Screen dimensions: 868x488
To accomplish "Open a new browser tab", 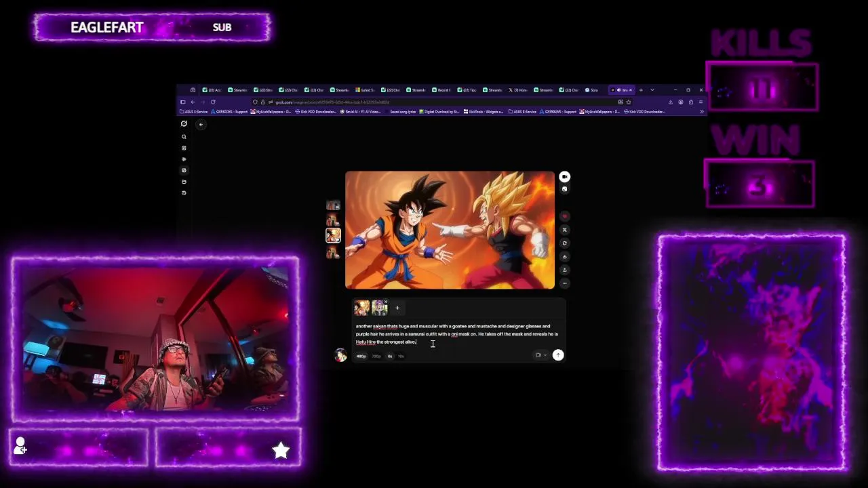I will [641, 90].
